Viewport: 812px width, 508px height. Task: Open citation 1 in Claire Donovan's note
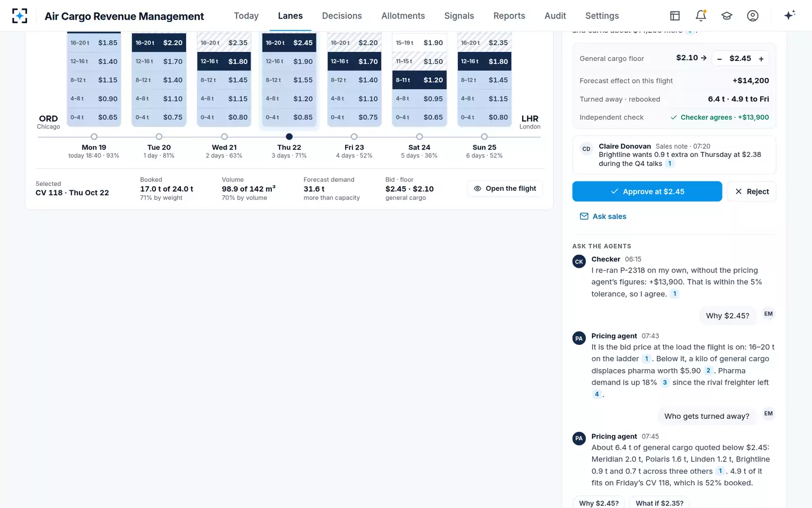pyautogui.click(x=670, y=164)
